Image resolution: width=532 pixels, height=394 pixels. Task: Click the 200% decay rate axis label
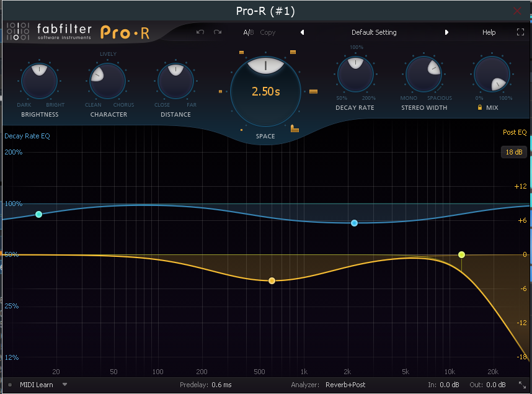tap(13, 152)
